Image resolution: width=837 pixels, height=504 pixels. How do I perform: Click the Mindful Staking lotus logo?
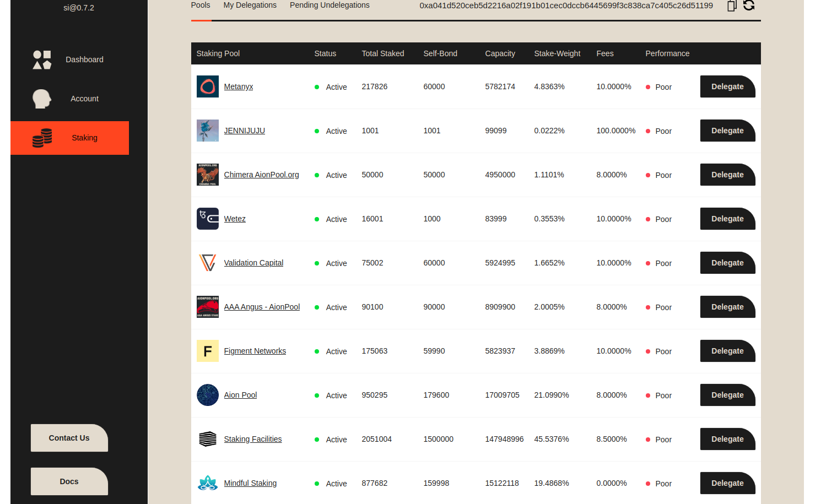pos(208,483)
